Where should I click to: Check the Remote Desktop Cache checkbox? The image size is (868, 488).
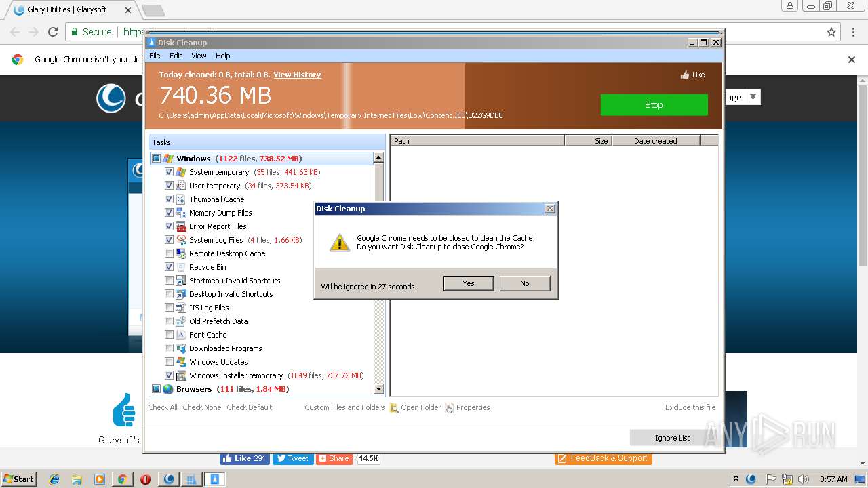pos(170,253)
